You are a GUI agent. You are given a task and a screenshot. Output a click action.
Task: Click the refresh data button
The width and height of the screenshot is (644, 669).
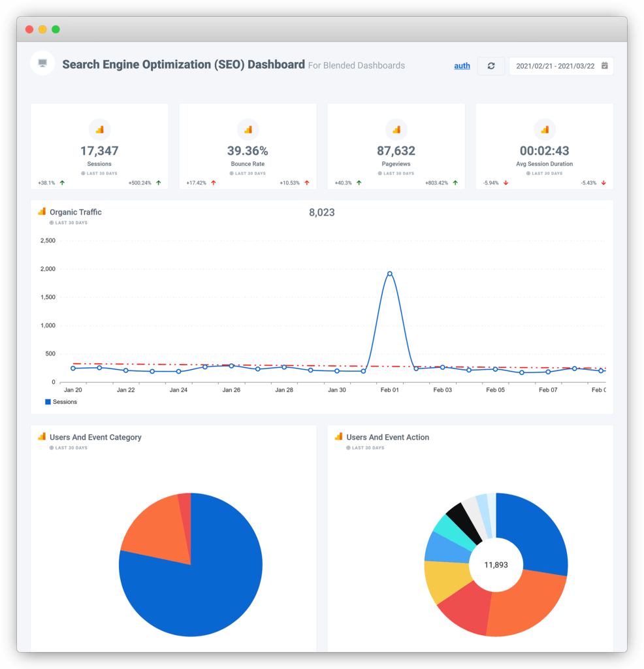pyautogui.click(x=491, y=66)
